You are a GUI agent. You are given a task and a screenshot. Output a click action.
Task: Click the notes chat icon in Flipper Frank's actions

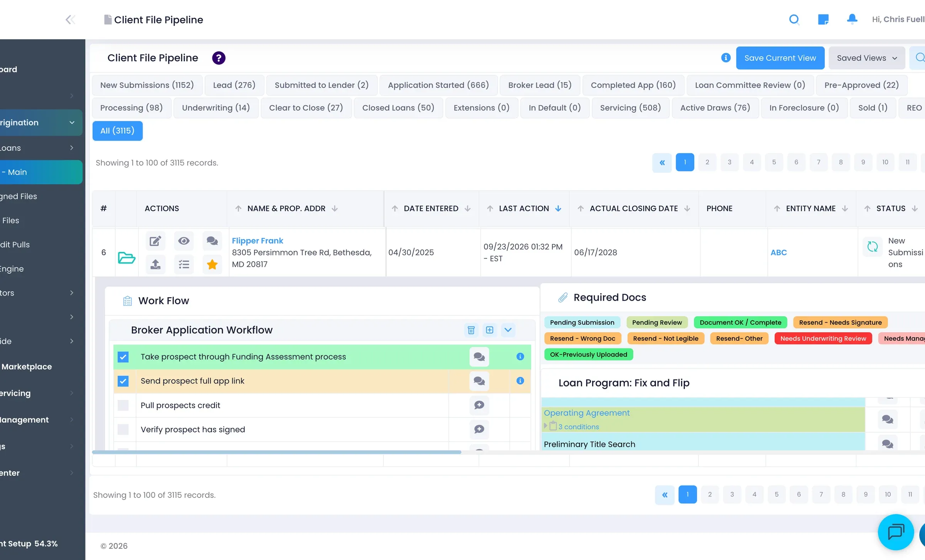212,241
